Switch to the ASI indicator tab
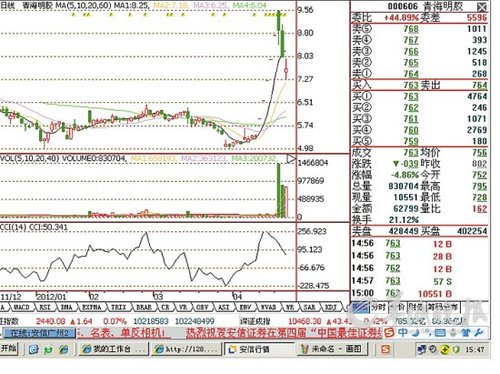Image resolution: width=500 pixels, height=374 pixels. [x=224, y=307]
